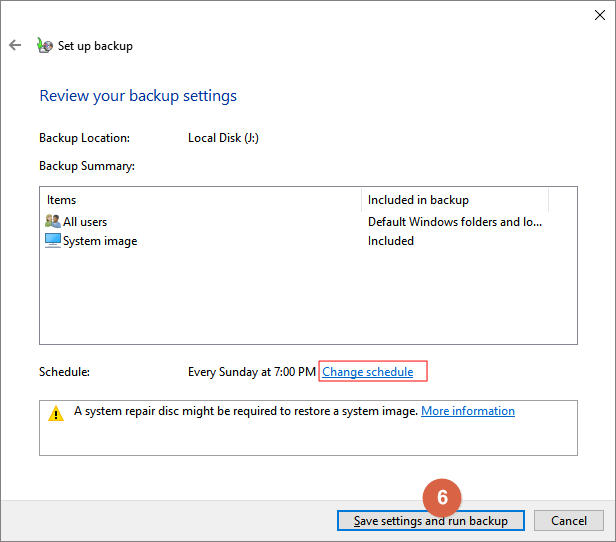Open the More information link

click(468, 411)
